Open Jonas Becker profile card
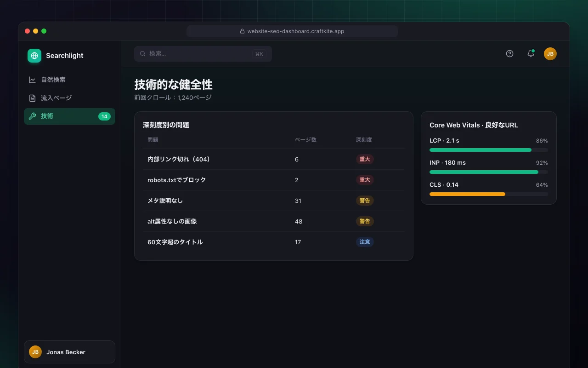 (x=69, y=352)
